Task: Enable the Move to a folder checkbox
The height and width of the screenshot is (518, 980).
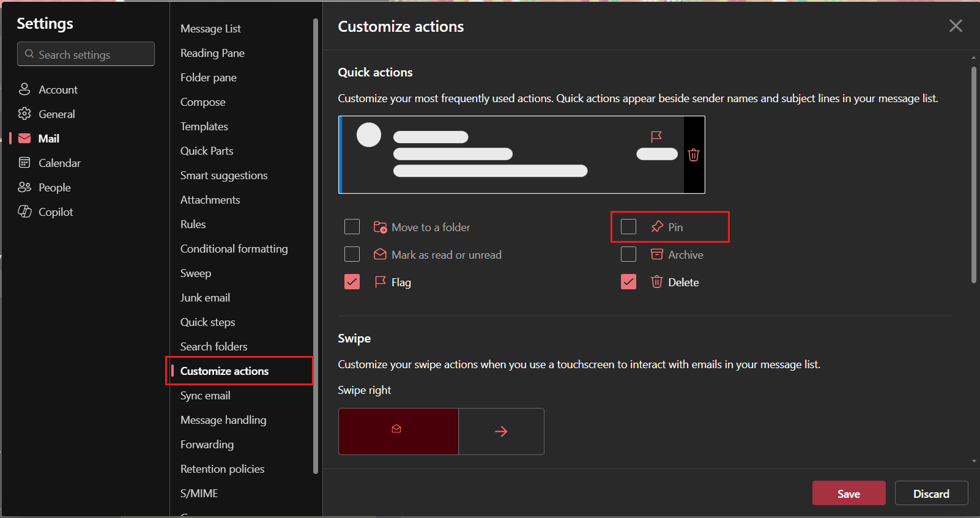Action: [x=352, y=227]
